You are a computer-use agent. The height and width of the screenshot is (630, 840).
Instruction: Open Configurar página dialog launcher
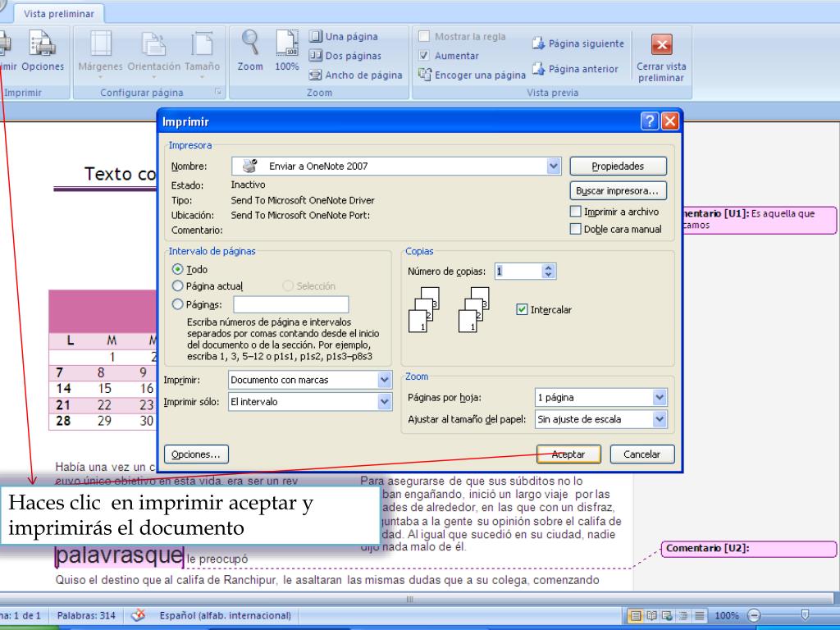[x=218, y=92]
